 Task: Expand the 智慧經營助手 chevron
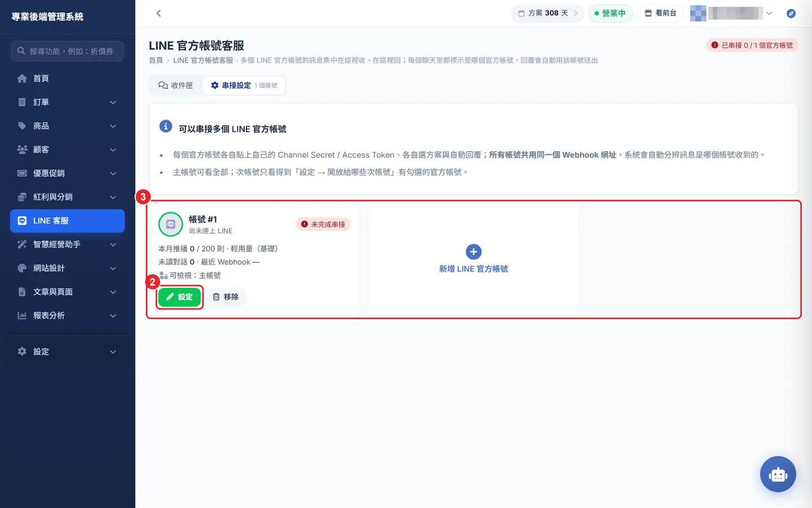tap(113, 244)
